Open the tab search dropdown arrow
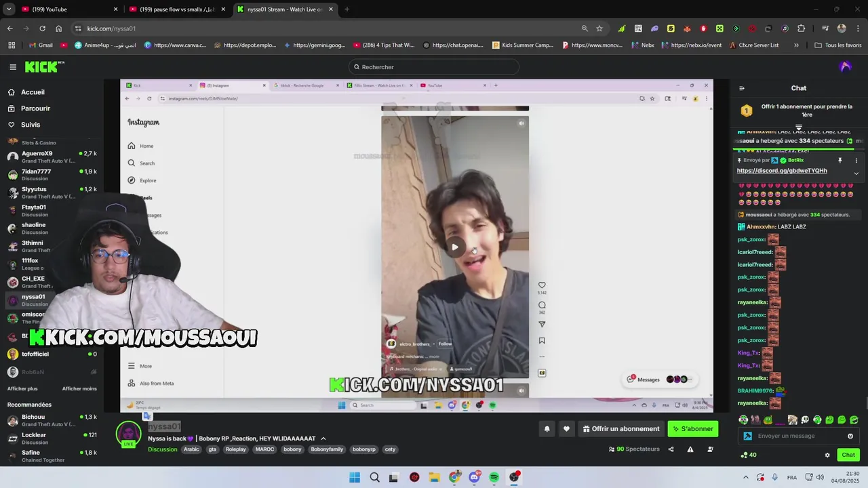Screen dimensions: 868x488 coord(9,9)
